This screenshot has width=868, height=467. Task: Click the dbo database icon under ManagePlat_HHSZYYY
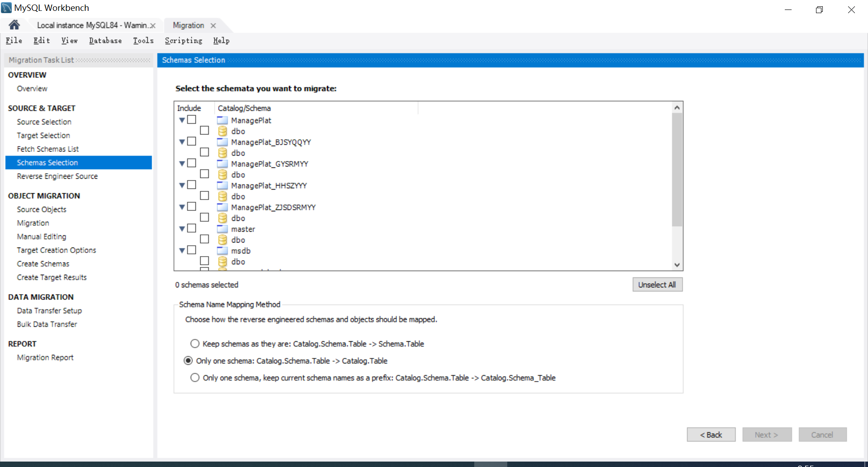(222, 196)
